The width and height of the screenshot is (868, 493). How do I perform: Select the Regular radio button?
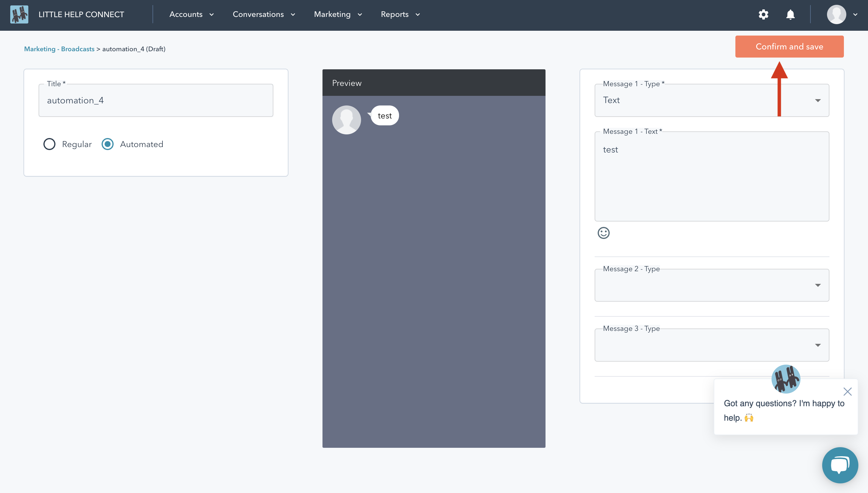49,144
